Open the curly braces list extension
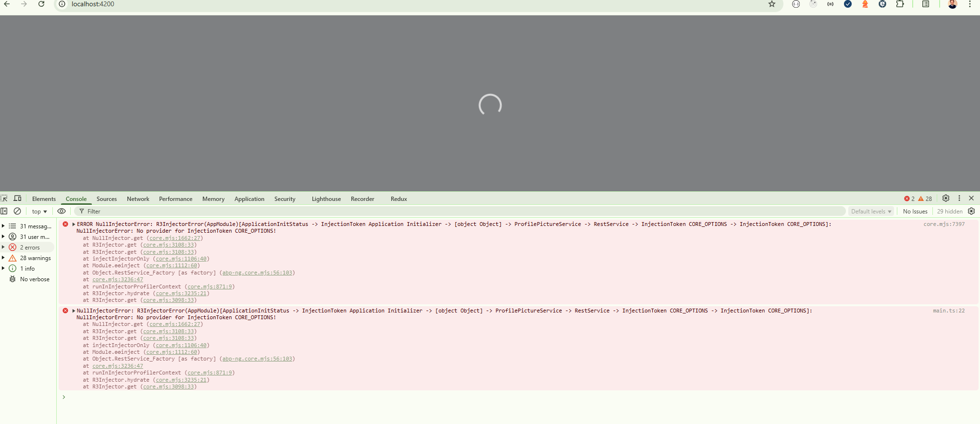This screenshot has width=980, height=424. point(831,4)
